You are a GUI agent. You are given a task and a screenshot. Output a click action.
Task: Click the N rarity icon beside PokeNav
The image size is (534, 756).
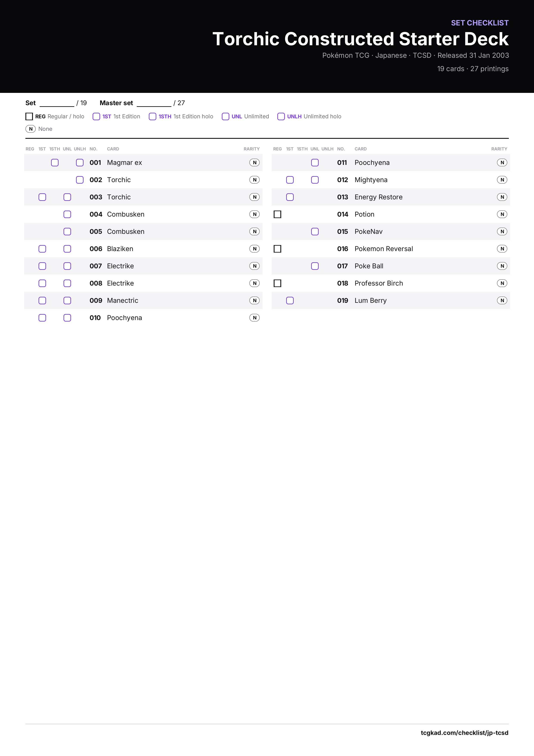502,231
